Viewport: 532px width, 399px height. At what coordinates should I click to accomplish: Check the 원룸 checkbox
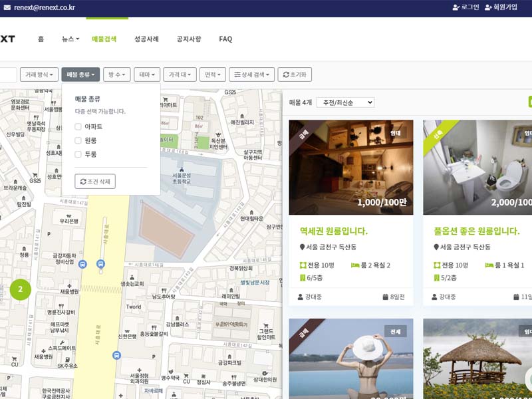coord(78,140)
